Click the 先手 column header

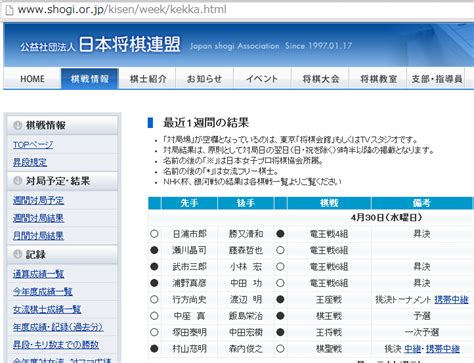(189, 203)
